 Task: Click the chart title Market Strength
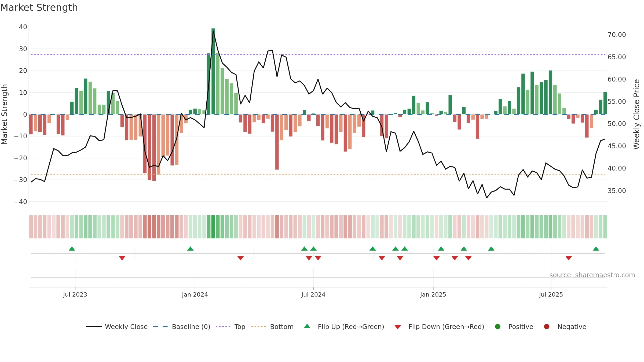click(x=39, y=8)
